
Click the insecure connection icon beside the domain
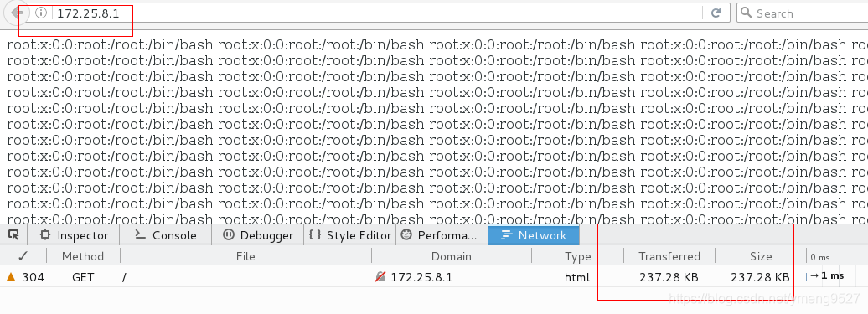[x=380, y=276]
